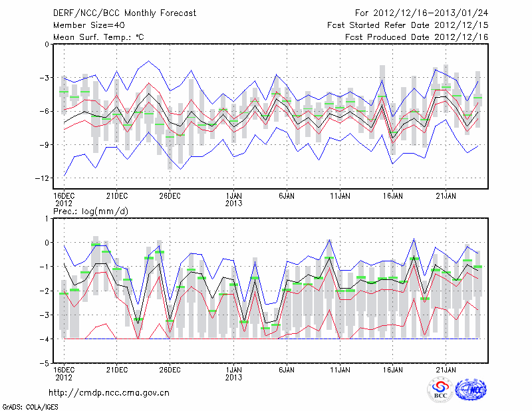Click the -5 value on precipitation y-axis
The height and width of the screenshot is (411, 532).
click(x=45, y=364)
